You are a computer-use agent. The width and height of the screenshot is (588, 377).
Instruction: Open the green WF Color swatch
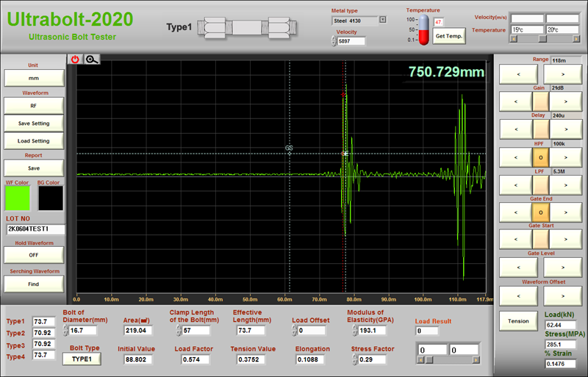(x=17, y=198)
